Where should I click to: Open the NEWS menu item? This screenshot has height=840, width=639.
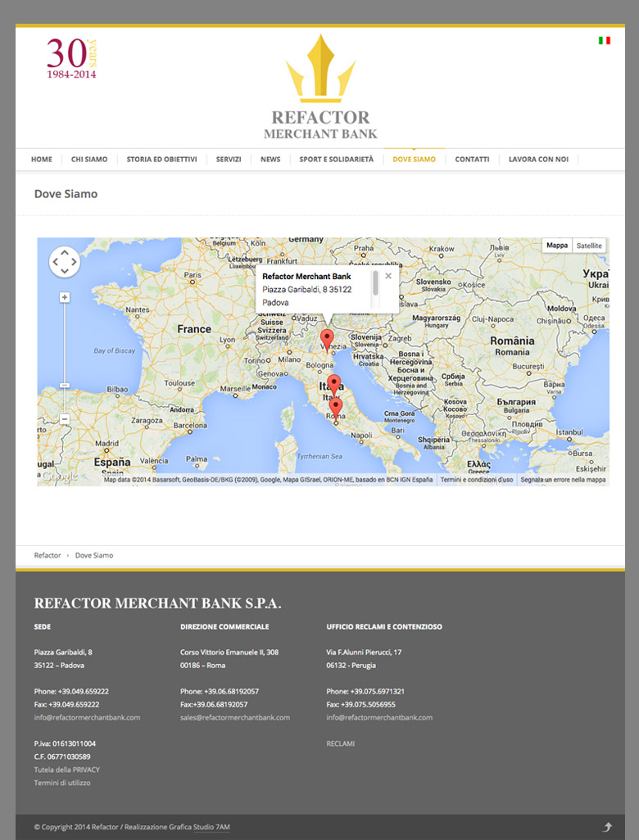tap(270, 159)
